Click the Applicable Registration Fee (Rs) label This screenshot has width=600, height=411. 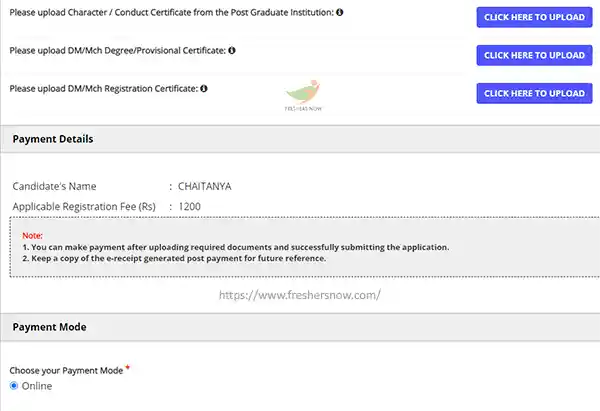[x=84, y=207]
